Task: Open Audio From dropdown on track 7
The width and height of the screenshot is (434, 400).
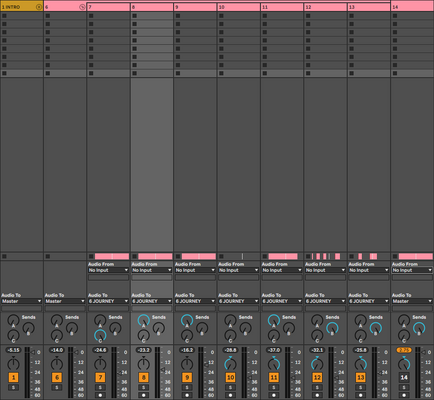Action: coord(108,270)
